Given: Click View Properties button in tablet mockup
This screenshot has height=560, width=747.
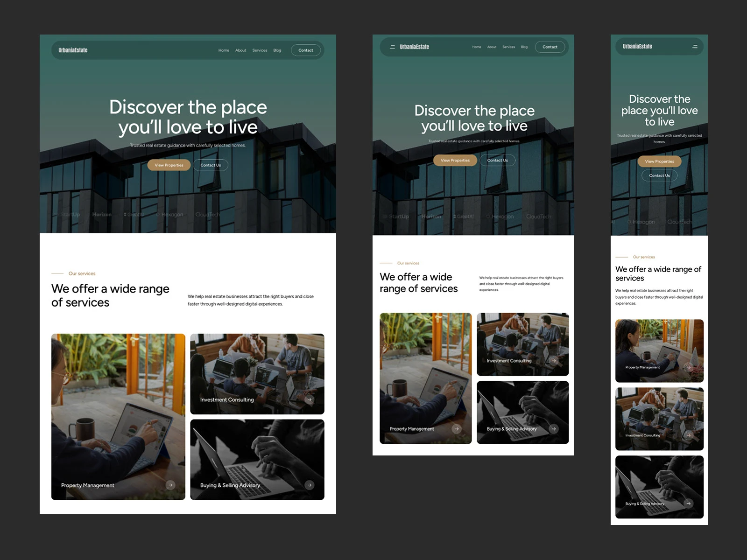Looking at the screenshot, I should (x=455, y=161).
